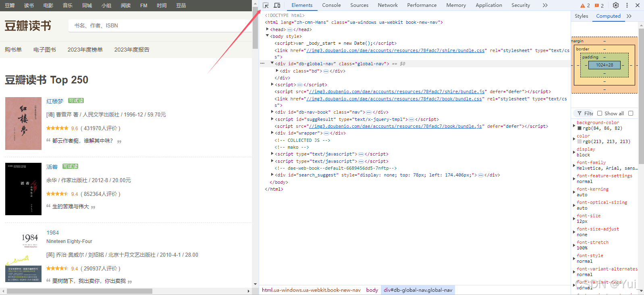Click the 活着 book cover thumbnail
644x295 pixels.
(x=23, y=189)
